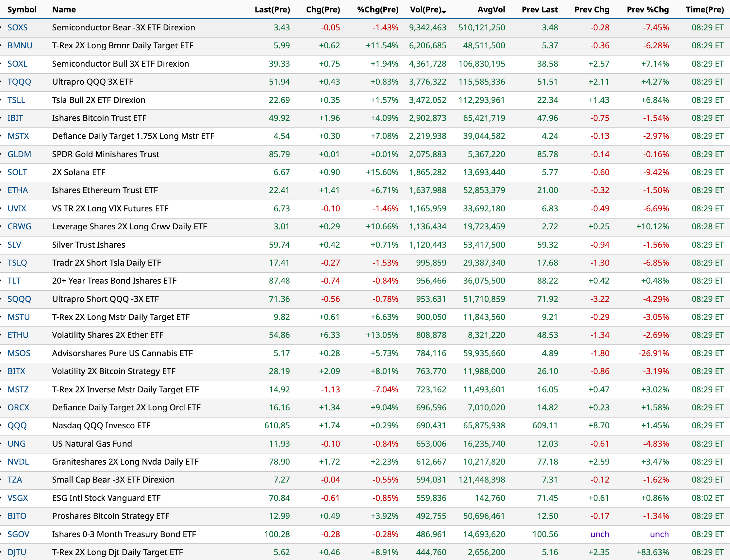
Task: Open the NVDL symbol link
Action: pyautogui.click(x=18, y=462)
